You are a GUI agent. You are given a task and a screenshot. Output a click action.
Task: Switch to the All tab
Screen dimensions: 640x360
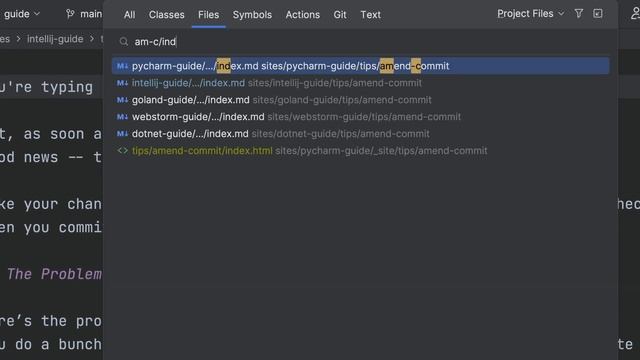click(x=129, y=15)
